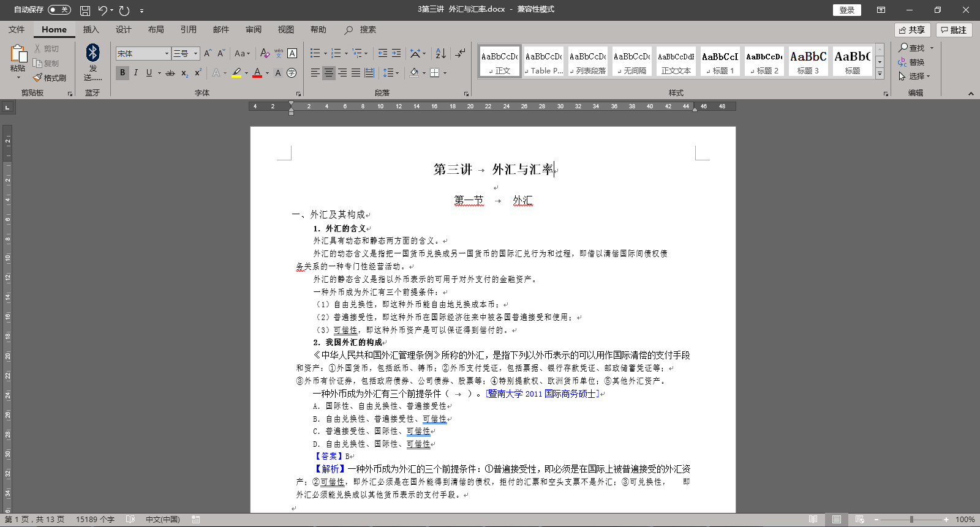Open the Change Case (Aa) dropdown
Image resolution: width=980 pixels, height=527 pixels.
coord(242,53)
